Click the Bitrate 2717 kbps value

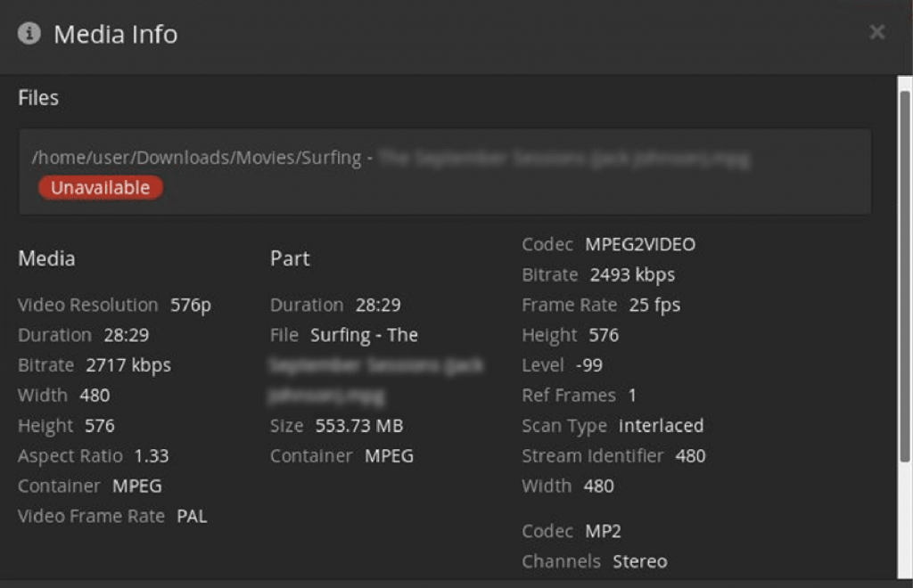[x=128, y=365]
